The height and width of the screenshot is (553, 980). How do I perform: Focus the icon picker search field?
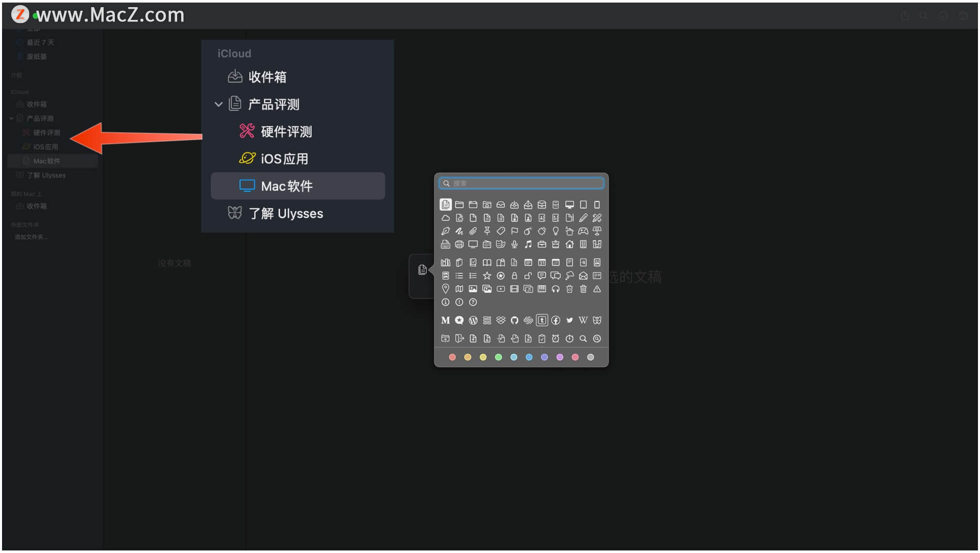(521, 183)
